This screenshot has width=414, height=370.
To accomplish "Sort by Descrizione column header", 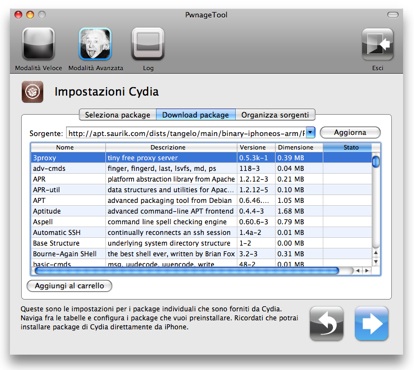I will 171,147.
